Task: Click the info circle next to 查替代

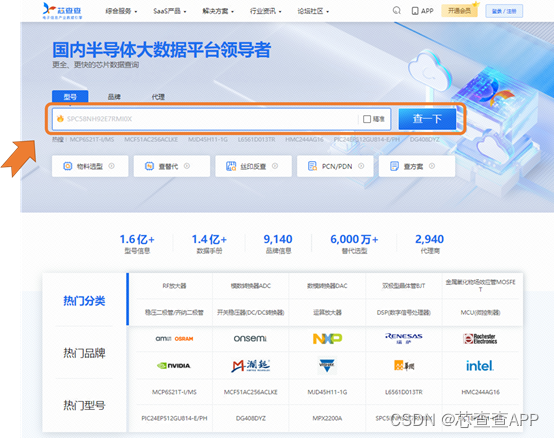Action: [x=187, y=166]
